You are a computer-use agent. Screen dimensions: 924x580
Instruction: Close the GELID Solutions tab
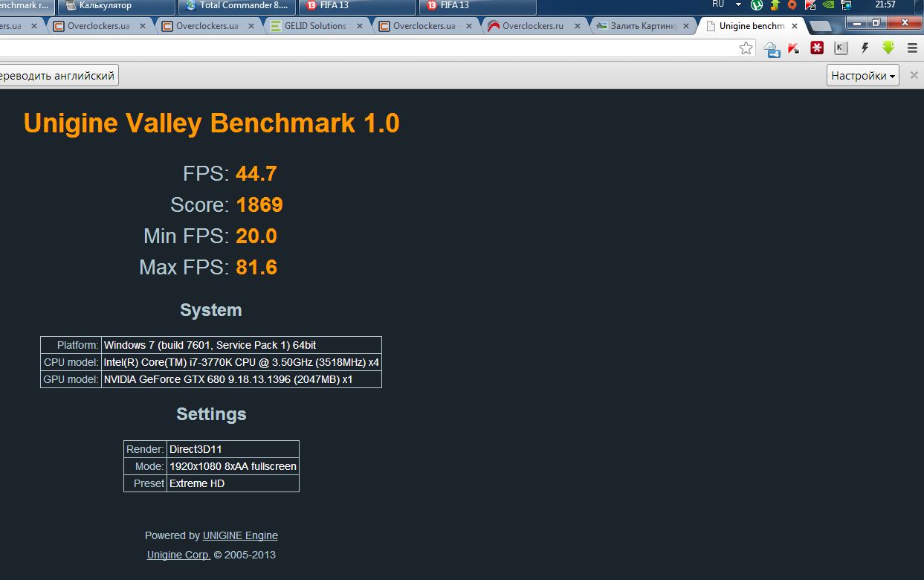coord(360,26)
